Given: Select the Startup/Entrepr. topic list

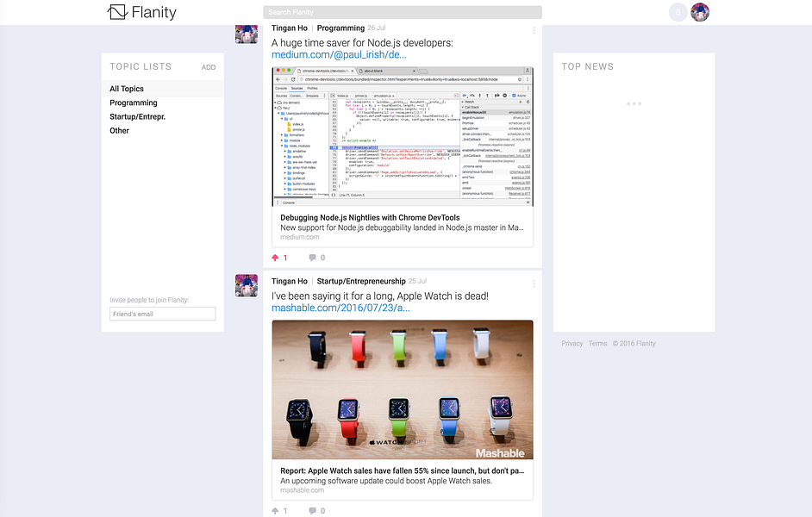Looking at the screenshot, I should click(137, 117).
